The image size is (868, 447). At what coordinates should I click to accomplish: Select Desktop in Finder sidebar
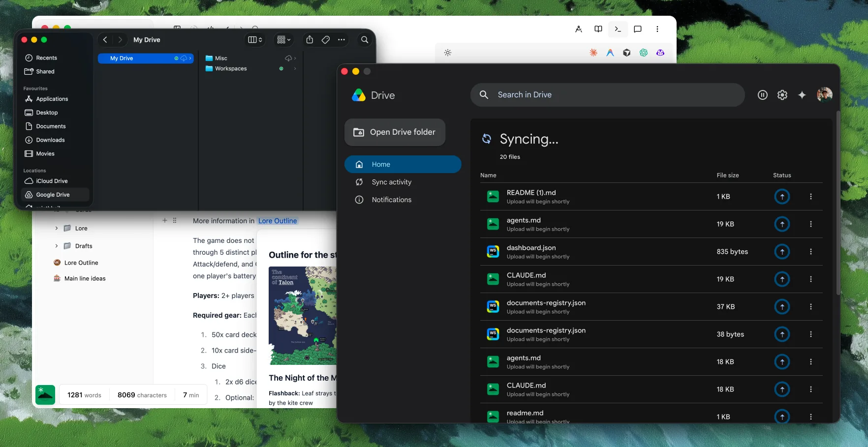tap(55, 113)
